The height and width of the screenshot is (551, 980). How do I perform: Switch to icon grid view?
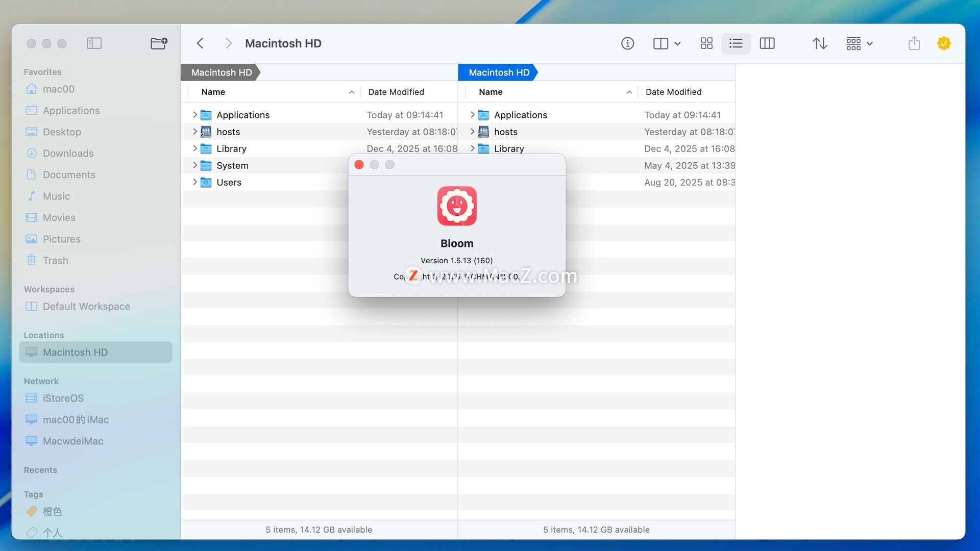click(x=706, y=43)
